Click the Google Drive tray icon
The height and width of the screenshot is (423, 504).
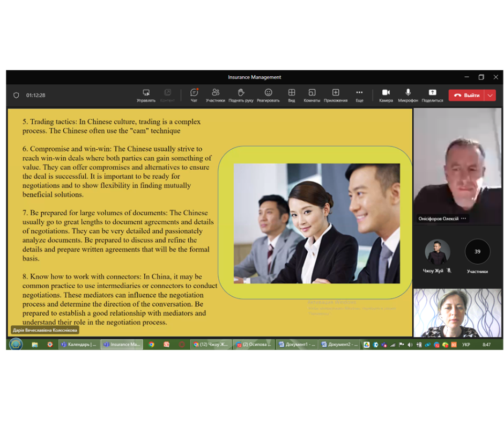coord(366,345)
